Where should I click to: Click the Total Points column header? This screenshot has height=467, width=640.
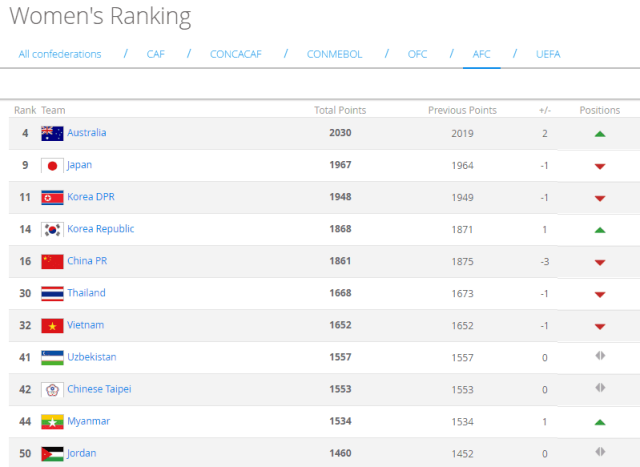340,110
